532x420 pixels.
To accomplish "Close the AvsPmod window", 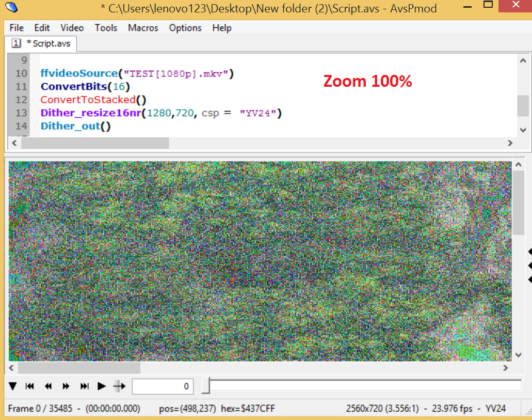I will (x=515, y=6).
